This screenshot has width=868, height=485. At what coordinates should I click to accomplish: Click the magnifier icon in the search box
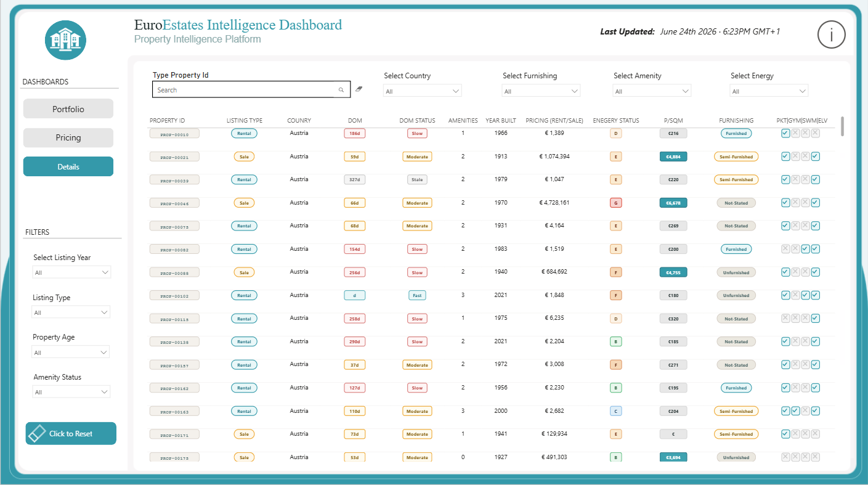tap(341, 90)
